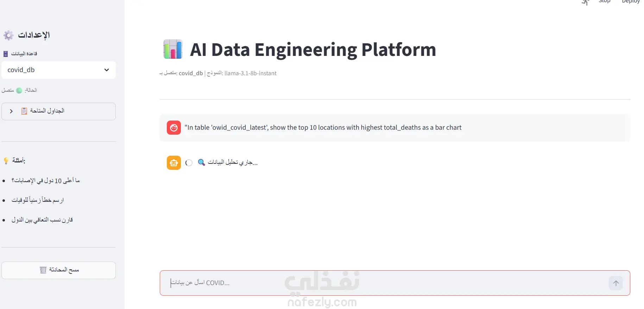Click the trash icon in مسح المحادثة
This screenshot has height=309, width=644.
pos(43,270)
